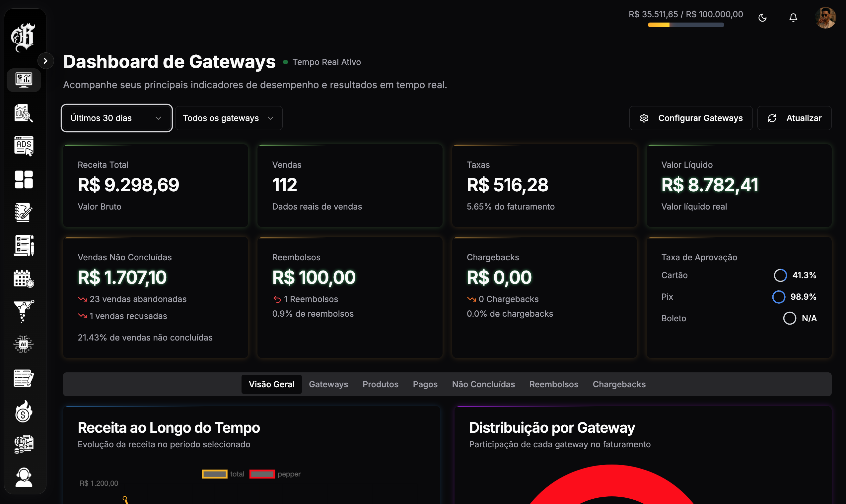846x504 pixels.
Task: Click the Configurar Gateways button
Action: [690, 118]
